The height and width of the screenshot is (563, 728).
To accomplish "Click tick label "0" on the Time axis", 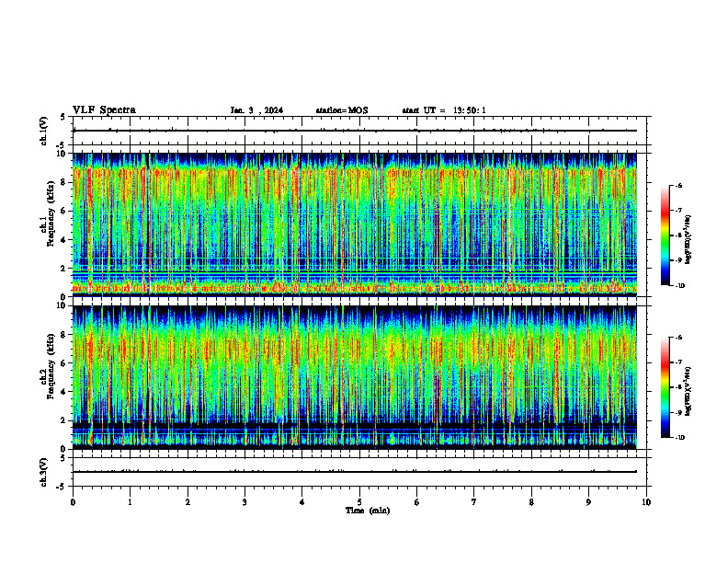I will (x=73, y=502).
